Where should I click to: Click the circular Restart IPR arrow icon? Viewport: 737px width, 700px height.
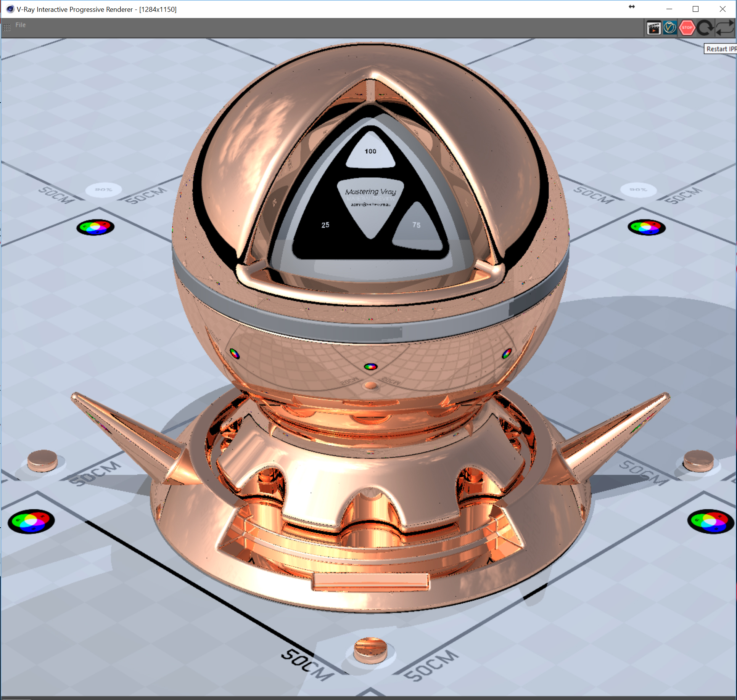705,28
